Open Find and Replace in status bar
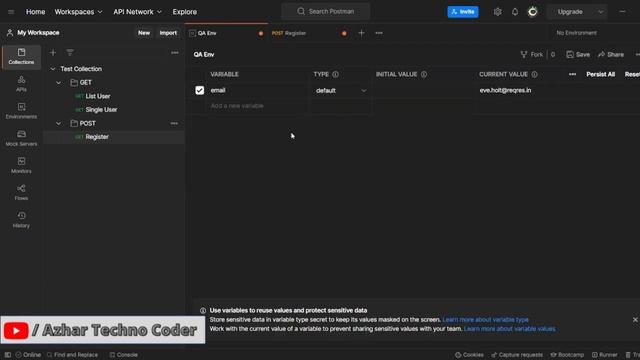Screen dimensions: 640x360 tap(72, 355)
